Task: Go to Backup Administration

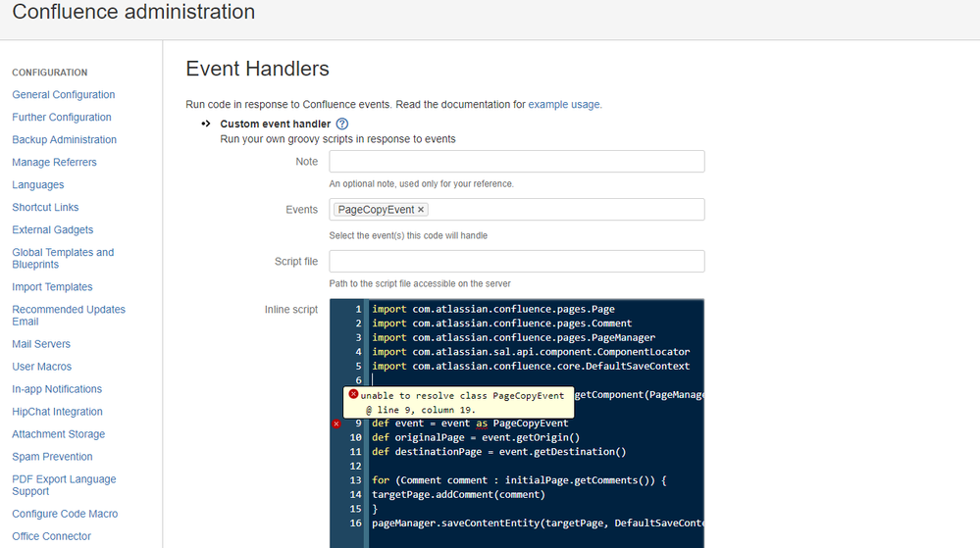Action: tap(64, 139)
